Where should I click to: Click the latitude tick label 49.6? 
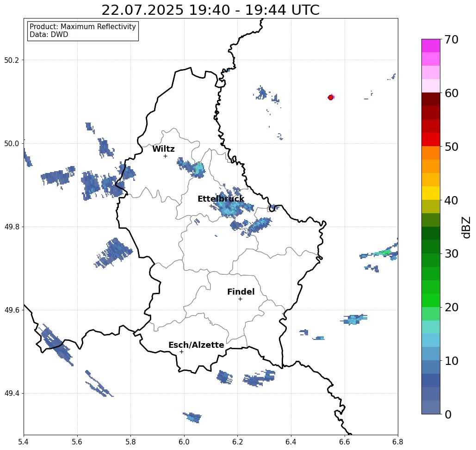[x=12, y=310]
